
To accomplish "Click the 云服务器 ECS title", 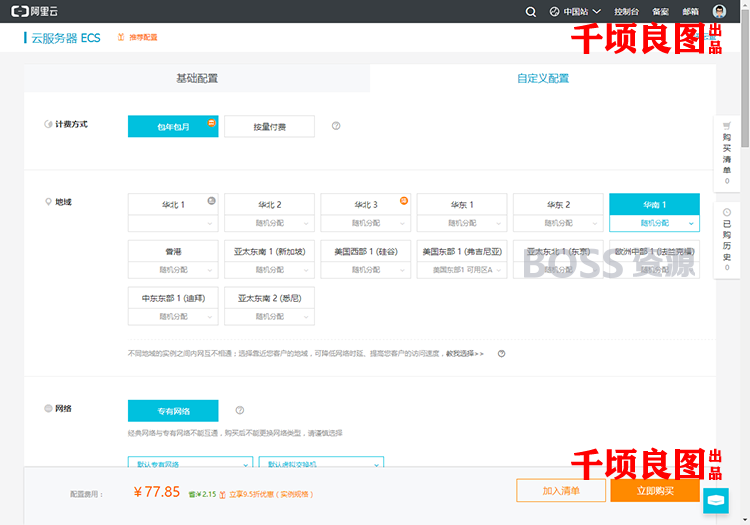I will (x=66, y=38).
